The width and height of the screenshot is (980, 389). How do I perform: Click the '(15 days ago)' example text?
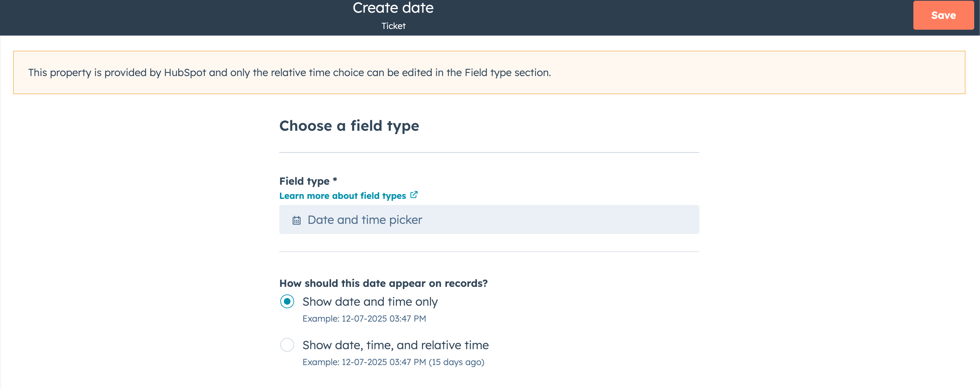(x=456, y=362)
